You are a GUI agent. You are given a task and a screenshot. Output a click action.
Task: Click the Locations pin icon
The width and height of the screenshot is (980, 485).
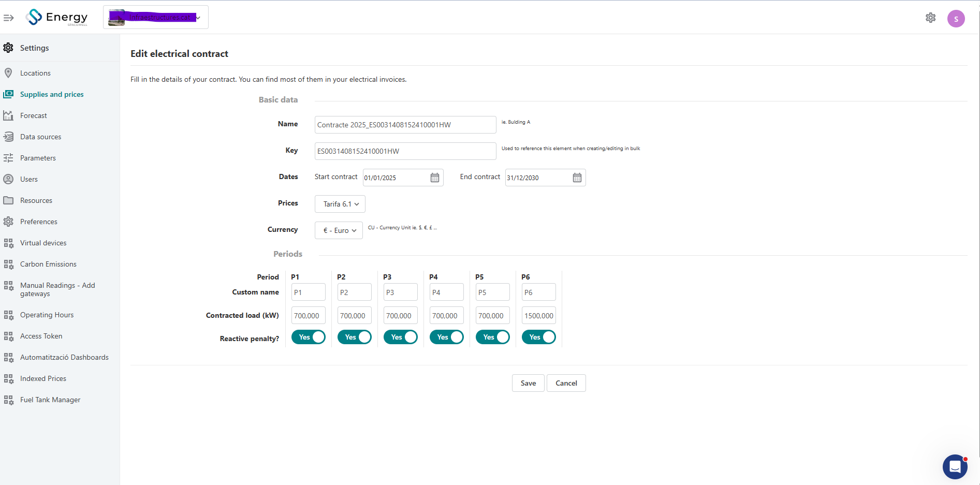pos(8,73)
